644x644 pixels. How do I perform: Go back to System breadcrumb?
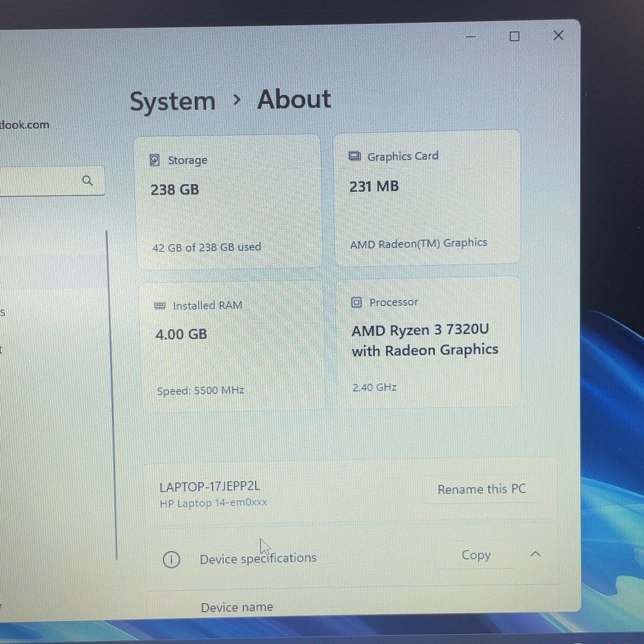pos(172,101)
